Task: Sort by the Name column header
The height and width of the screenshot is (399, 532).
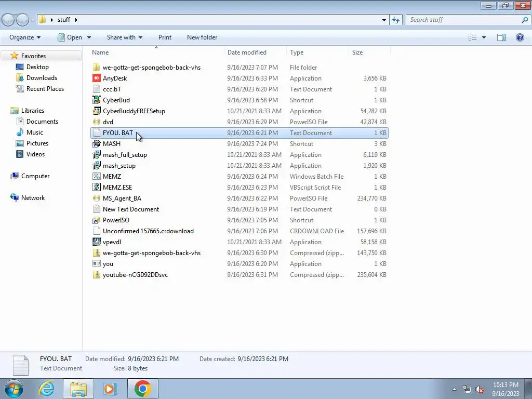Action: (156, 52)
